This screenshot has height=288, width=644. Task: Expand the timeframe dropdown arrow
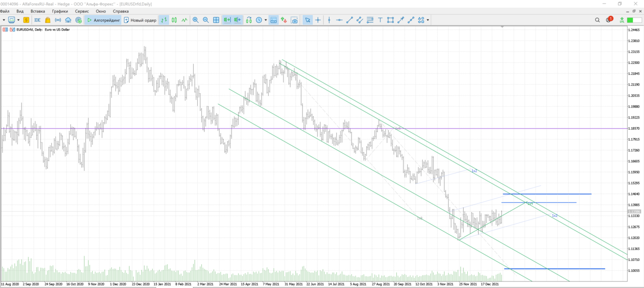point(266,20)
